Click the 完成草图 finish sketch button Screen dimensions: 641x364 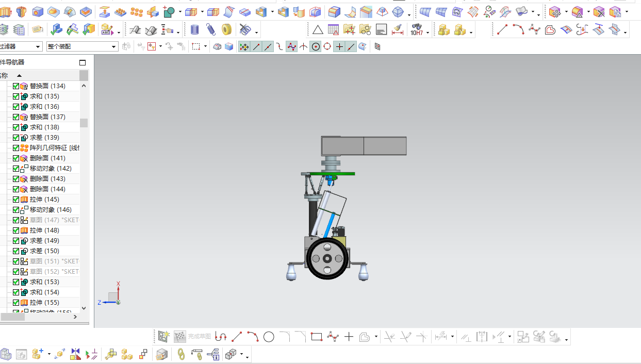(192, 337)
